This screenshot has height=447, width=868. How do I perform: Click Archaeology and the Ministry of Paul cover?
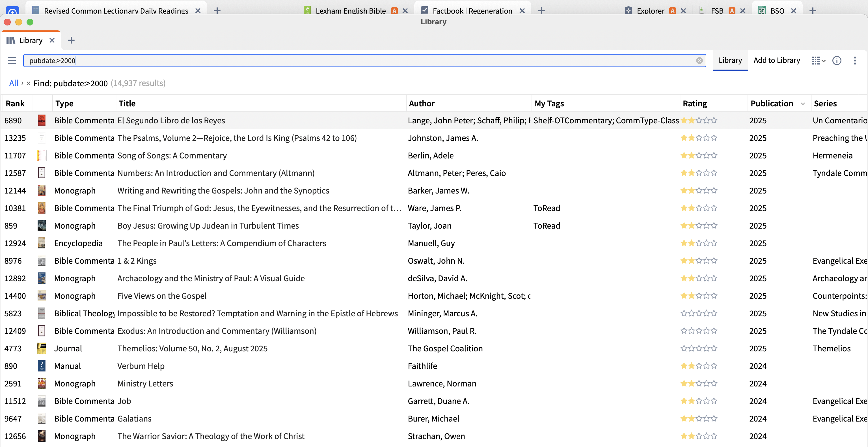tap(42, 278)
